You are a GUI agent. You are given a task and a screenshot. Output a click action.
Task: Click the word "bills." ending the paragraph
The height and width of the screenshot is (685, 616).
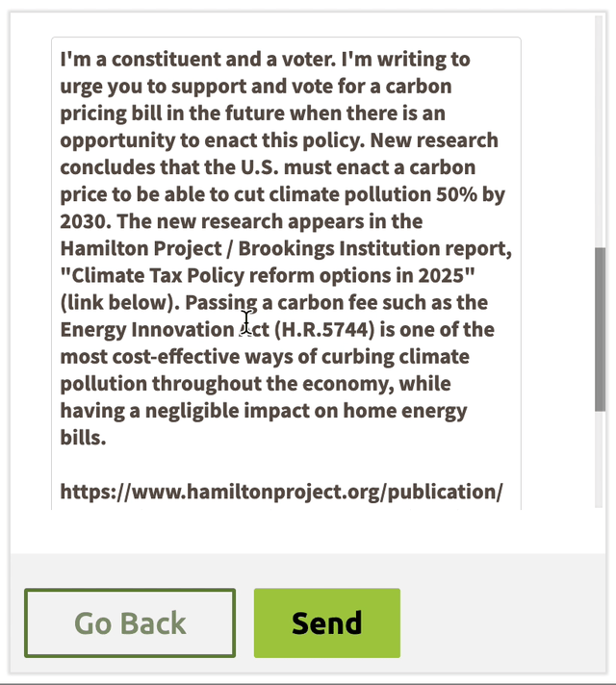tap(83, 438)
